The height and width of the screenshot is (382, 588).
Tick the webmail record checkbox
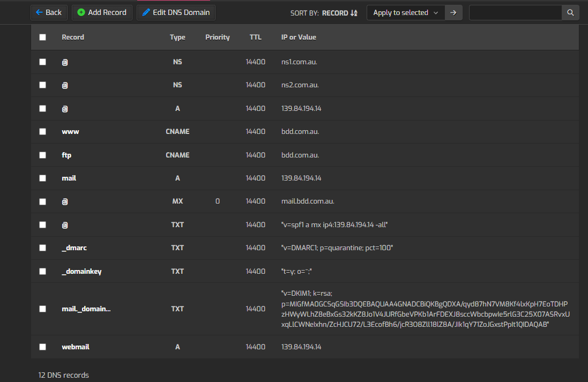click(43, 347)
